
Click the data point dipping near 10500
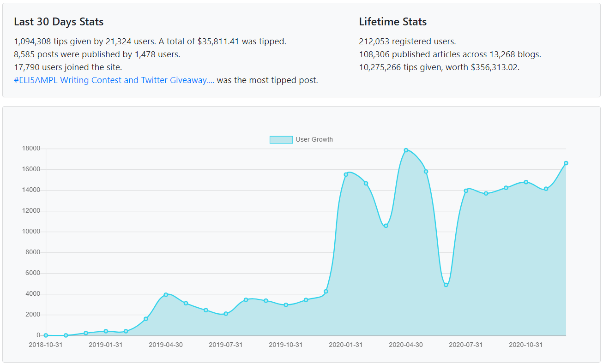(x=386, y=226)
